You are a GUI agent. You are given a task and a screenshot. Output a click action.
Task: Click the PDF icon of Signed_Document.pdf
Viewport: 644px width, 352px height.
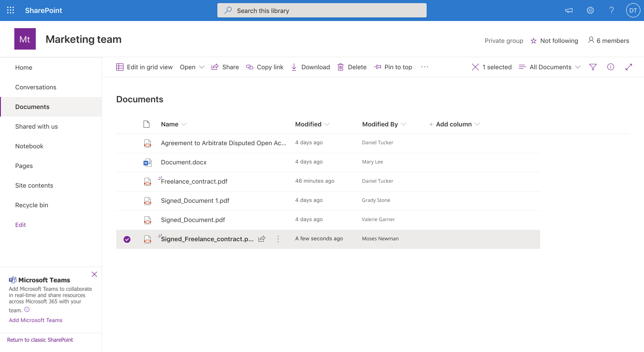147,220
